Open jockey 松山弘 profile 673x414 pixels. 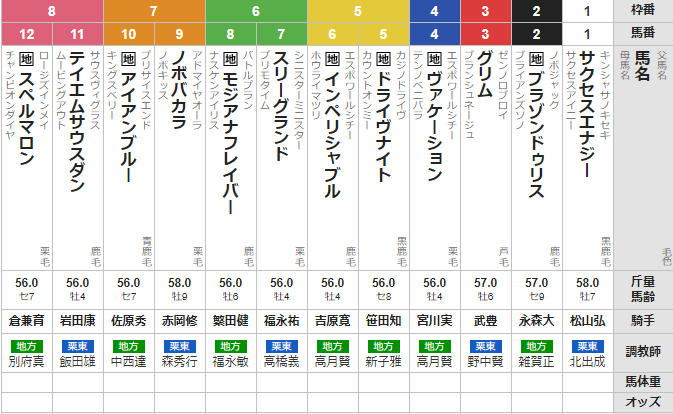point(588,321)
